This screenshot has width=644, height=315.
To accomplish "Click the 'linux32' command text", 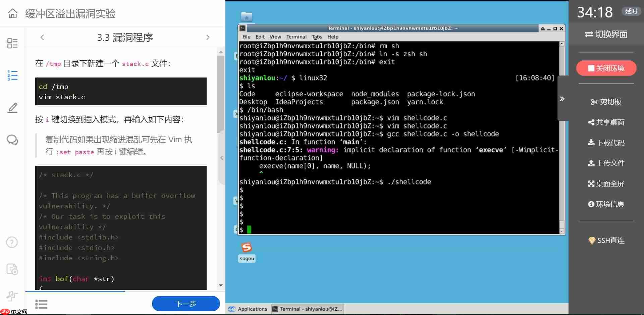I will tap(313, 78).
